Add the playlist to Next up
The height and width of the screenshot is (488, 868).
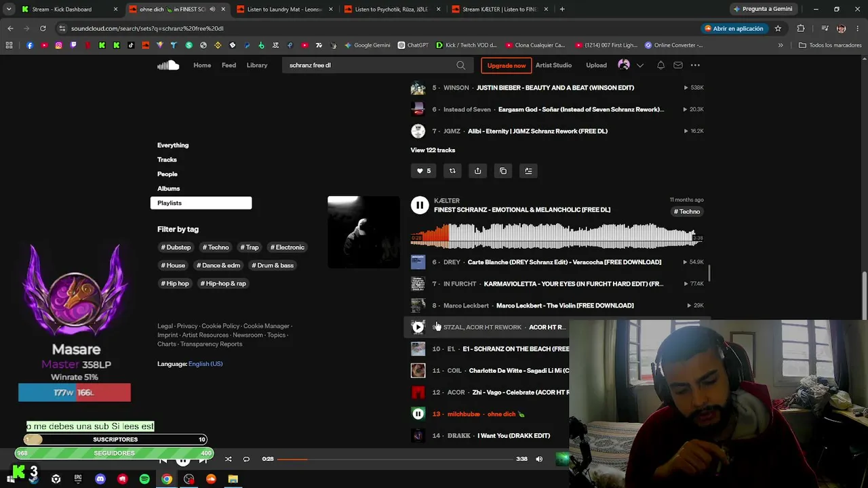coord(528,171)
